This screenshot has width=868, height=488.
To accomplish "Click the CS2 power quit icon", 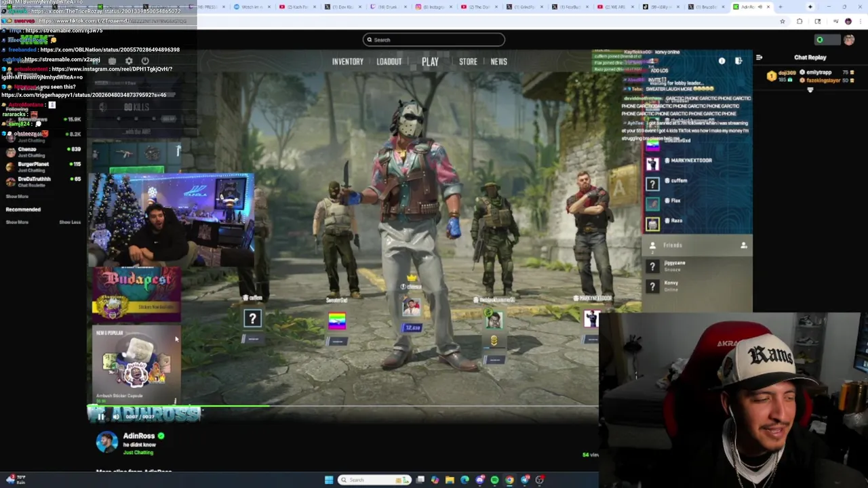I will click(x=144, y=61).
